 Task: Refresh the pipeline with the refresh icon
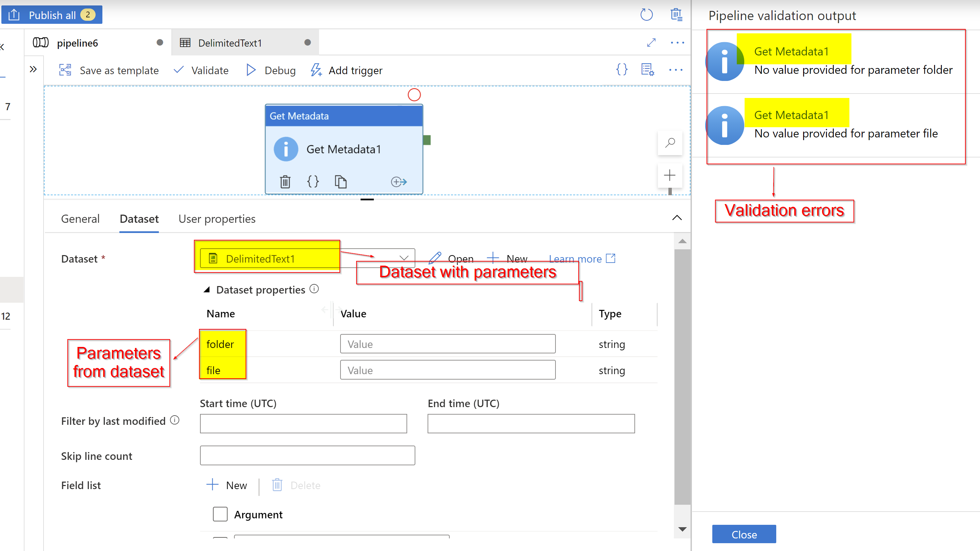point(646,15)
